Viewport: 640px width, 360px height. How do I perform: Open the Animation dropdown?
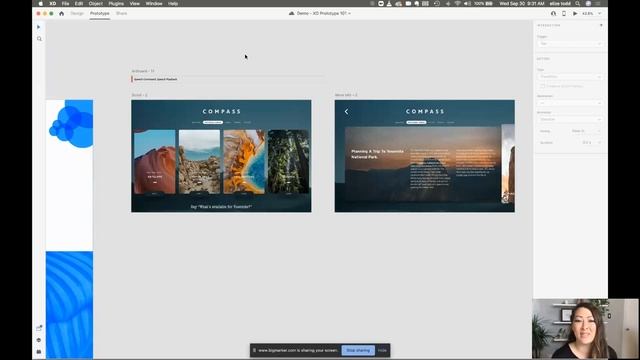click(570, 120)
